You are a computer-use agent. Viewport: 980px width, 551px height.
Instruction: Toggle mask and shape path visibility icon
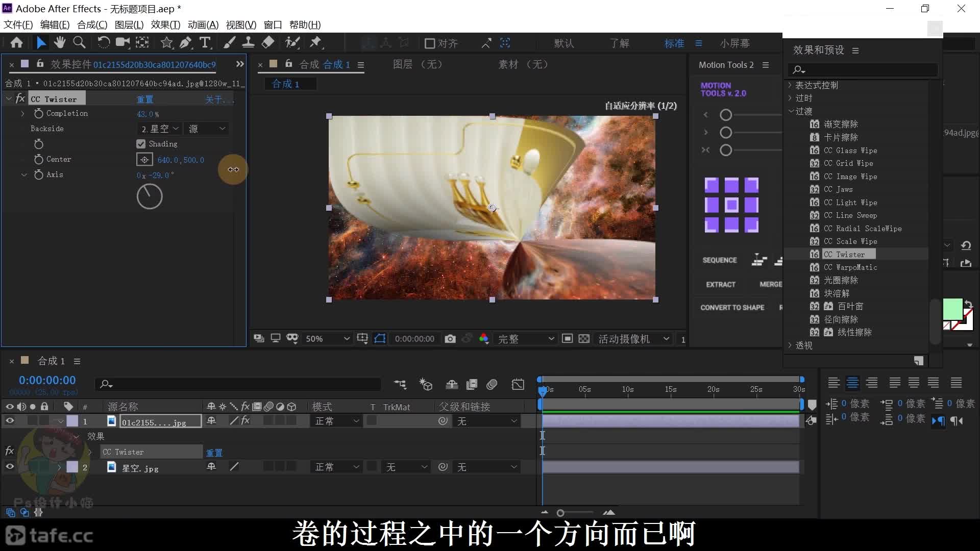pyautogui.click(x=380, y=339)
